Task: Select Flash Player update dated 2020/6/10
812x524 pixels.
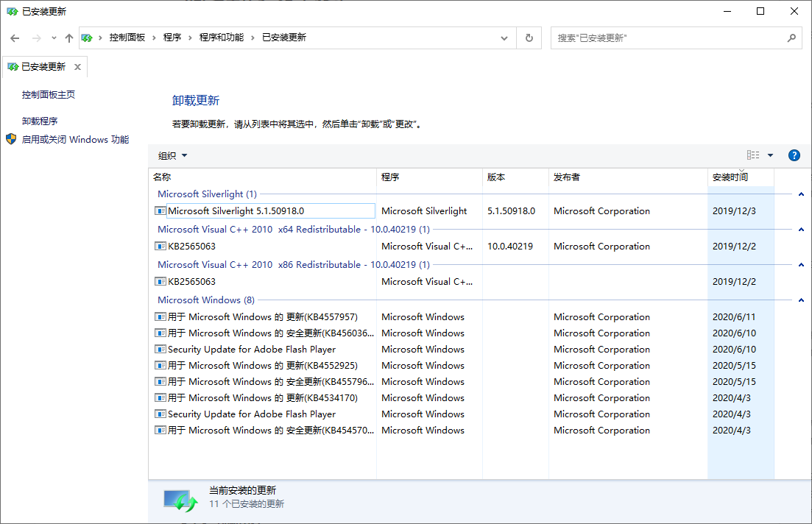Action: [x=252, y=349]
